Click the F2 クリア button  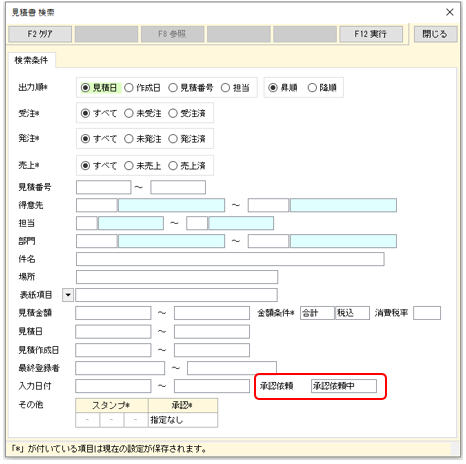pos(40,34)
